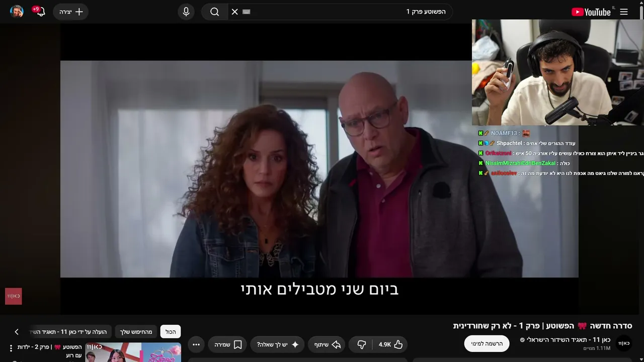Subscribe with the הרשמה למינוי button

click(x=487, y=343)
